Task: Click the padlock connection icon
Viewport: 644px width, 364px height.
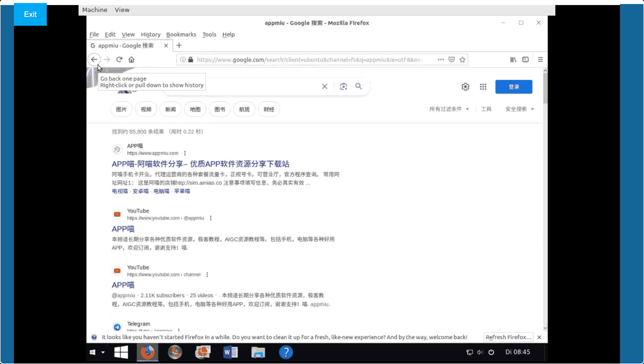Action: point(191,60)
